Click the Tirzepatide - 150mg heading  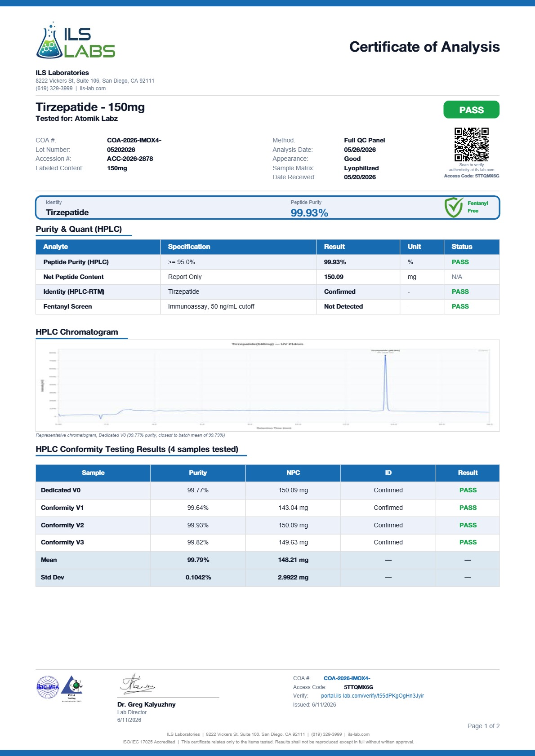click(x=90, y=107)
